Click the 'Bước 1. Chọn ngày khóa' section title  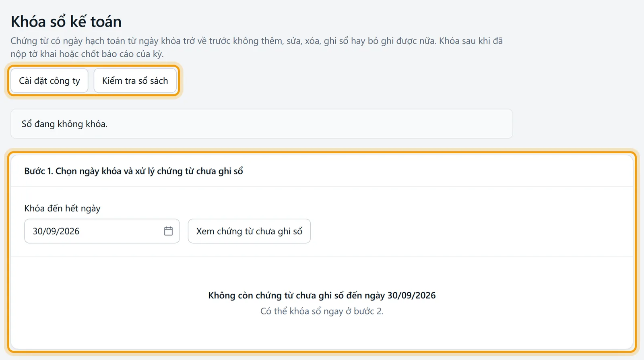pyautogui.click(x=134, y=171)
